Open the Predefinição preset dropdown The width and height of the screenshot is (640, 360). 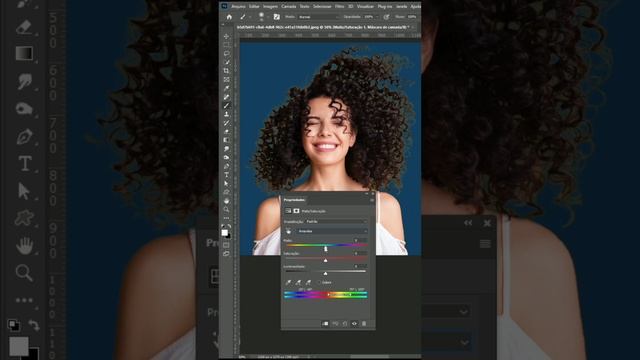tap(336, 221)
